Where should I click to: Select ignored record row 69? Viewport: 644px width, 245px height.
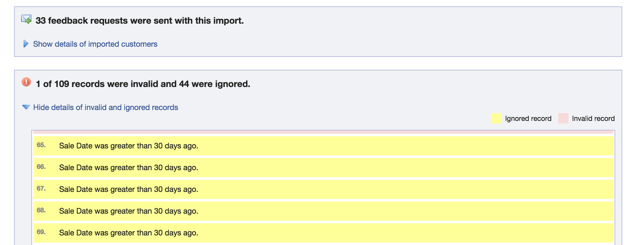coord(323,233)
